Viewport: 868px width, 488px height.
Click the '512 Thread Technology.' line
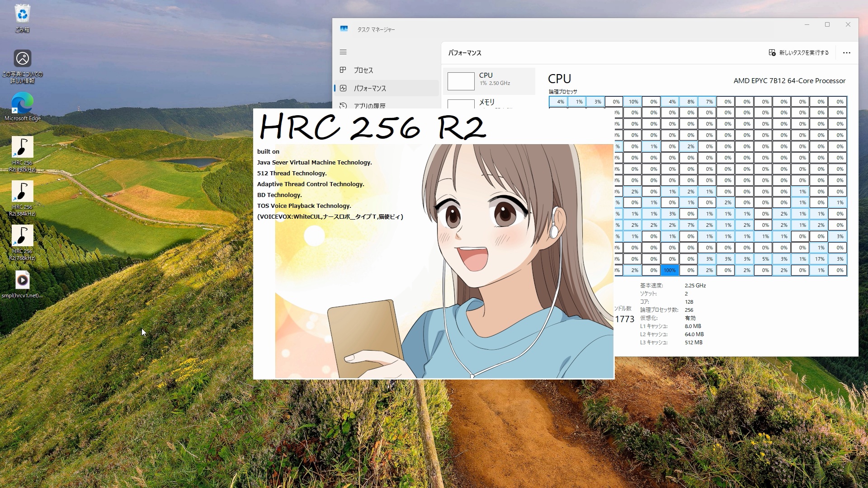click(292, 173)
